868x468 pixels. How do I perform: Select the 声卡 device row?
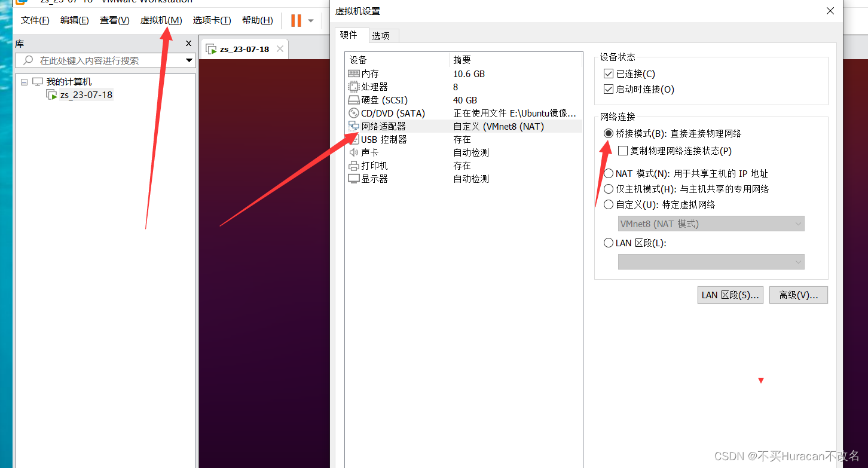(464, 152)
